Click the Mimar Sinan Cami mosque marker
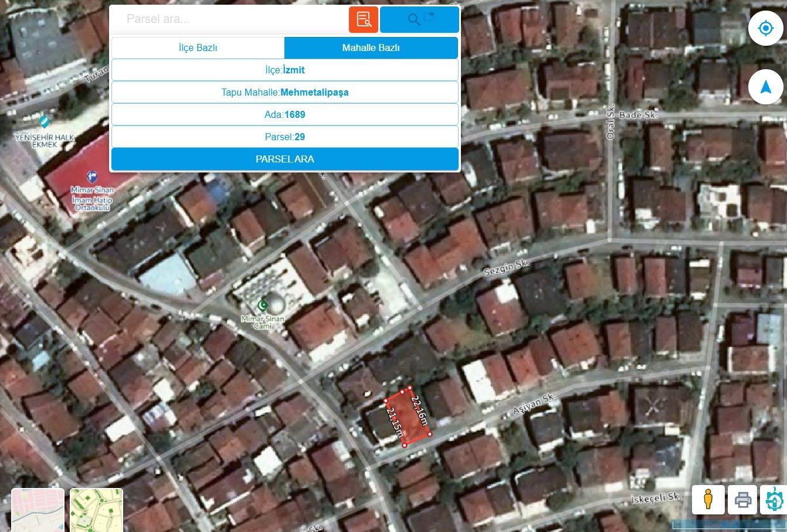This screenshot has width=787, height=532. [x=263, y=304]
